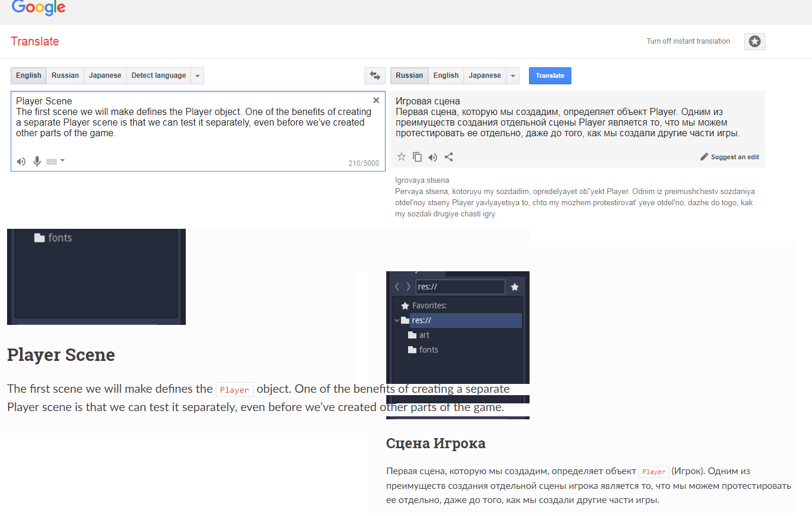Viewport: 812px width, 516px height.
Task: Go forward in Godot FileSystem panel
Action: tap(408, 287)
